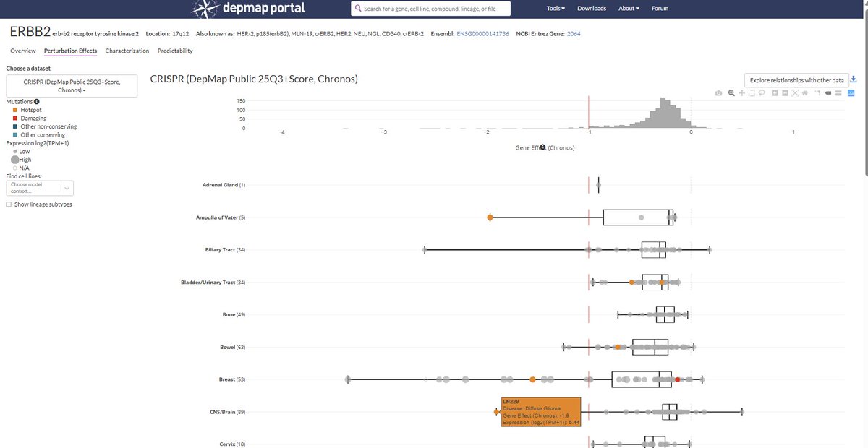Click the DepMap portal compass logo
868x448 pixels.
[204, 9]
